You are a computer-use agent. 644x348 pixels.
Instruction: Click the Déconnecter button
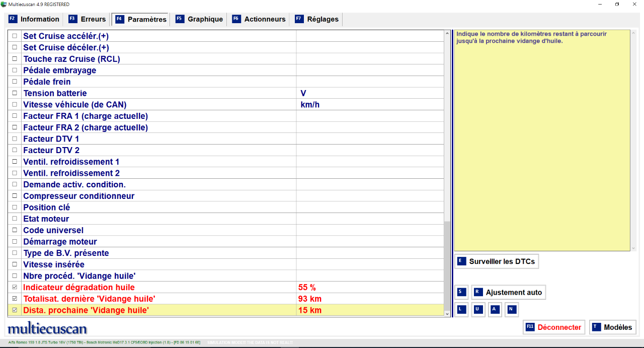tap(553, 327)
